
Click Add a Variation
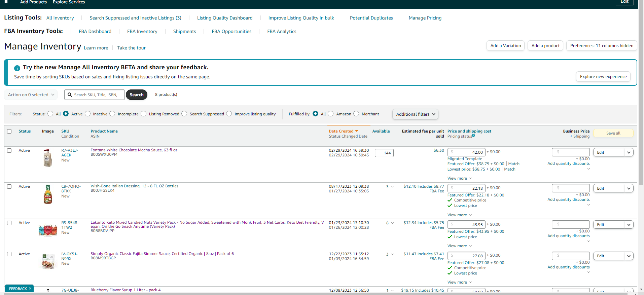pos(505,46)
